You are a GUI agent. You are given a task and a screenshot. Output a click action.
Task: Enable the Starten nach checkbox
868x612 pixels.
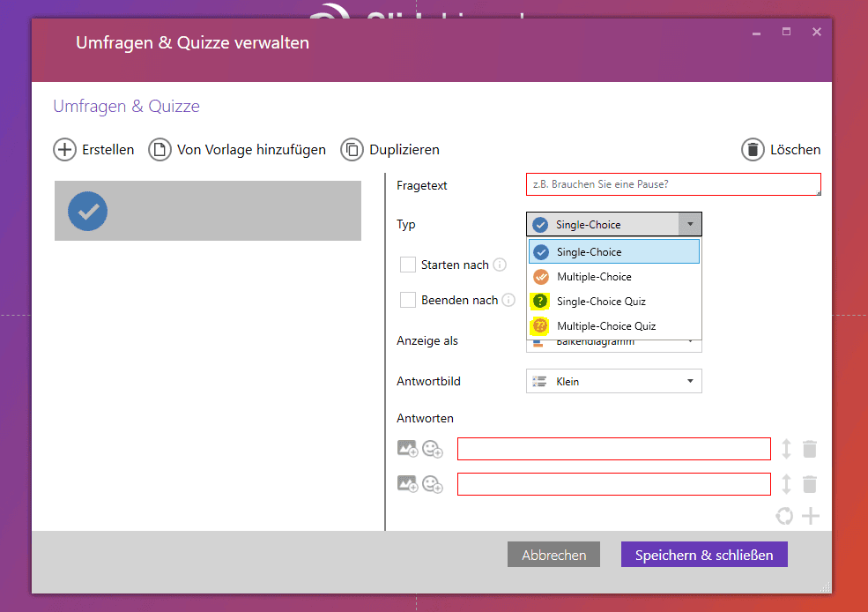point(408,265)
